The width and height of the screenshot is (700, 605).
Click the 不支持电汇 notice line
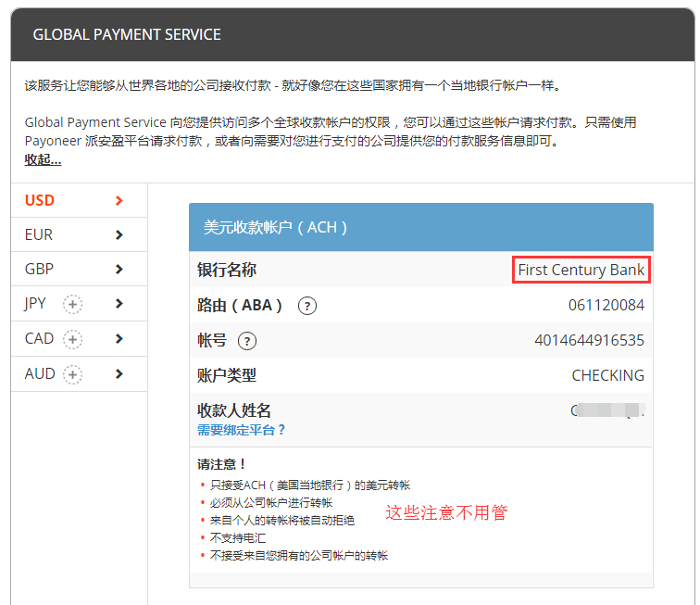(x=238, y=538)
